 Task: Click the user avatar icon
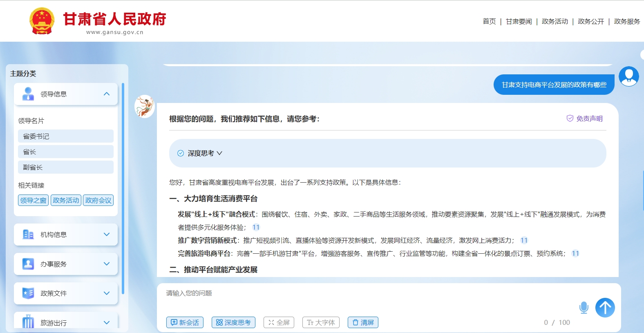(x=628, y=76)
